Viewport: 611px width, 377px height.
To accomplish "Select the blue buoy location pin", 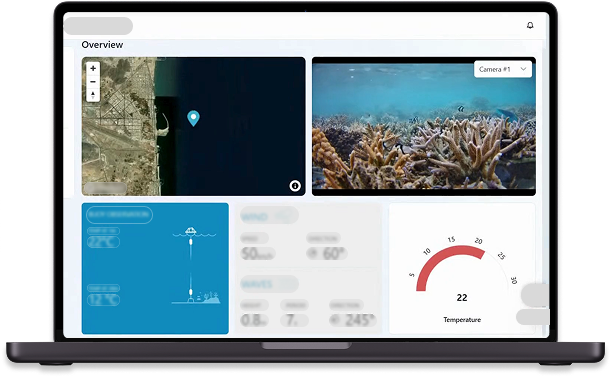I will point(193,118).
